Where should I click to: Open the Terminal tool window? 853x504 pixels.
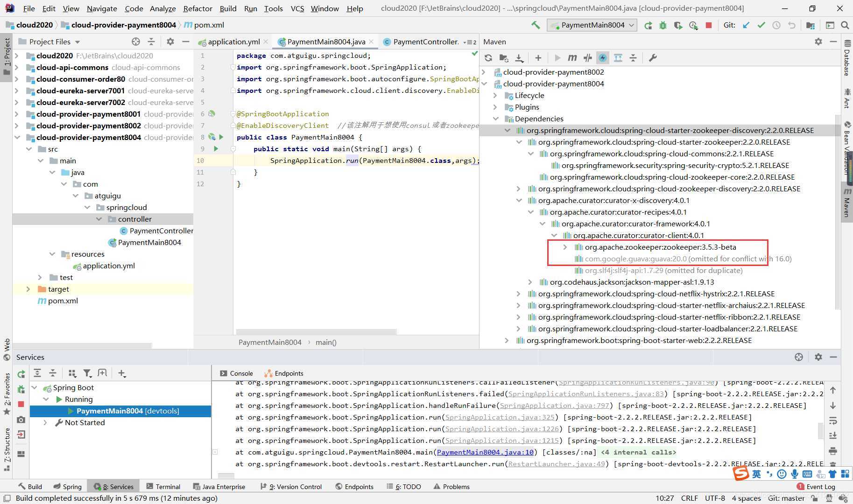163,486
